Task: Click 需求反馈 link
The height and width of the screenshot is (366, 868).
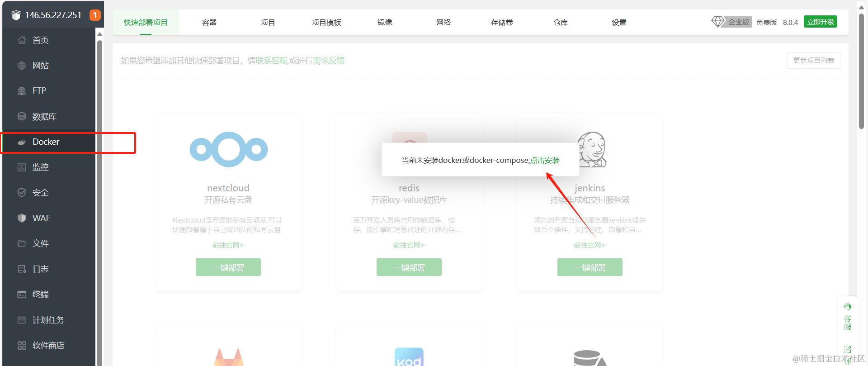Action: coord(329,60)
